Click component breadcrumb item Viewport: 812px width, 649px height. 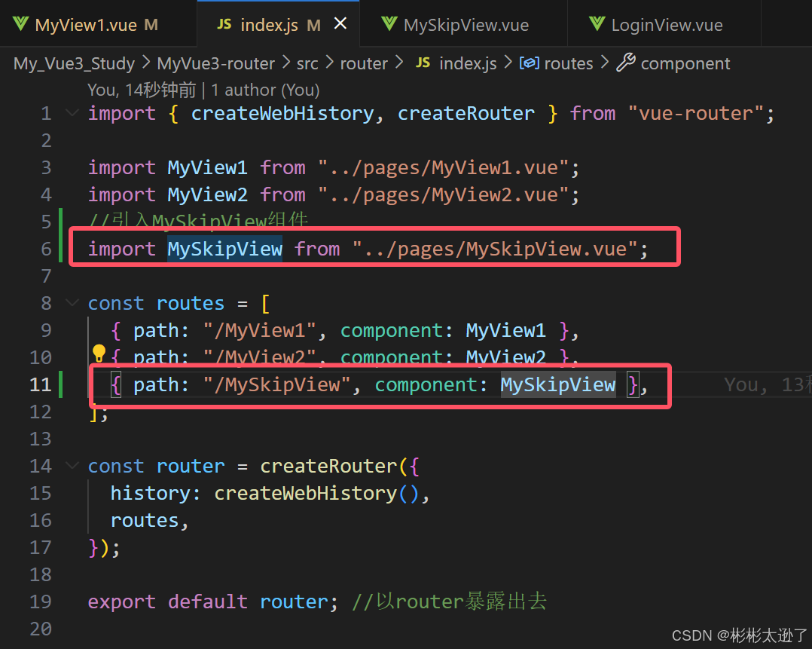tap(685, 63)
